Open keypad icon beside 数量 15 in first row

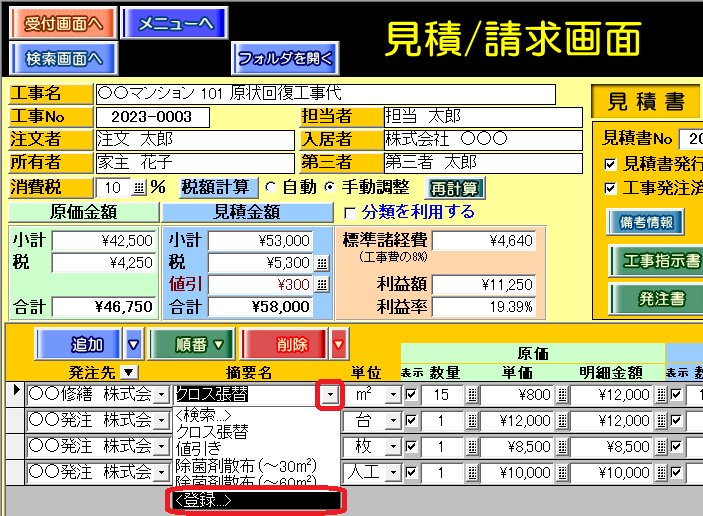click(472, 395)
